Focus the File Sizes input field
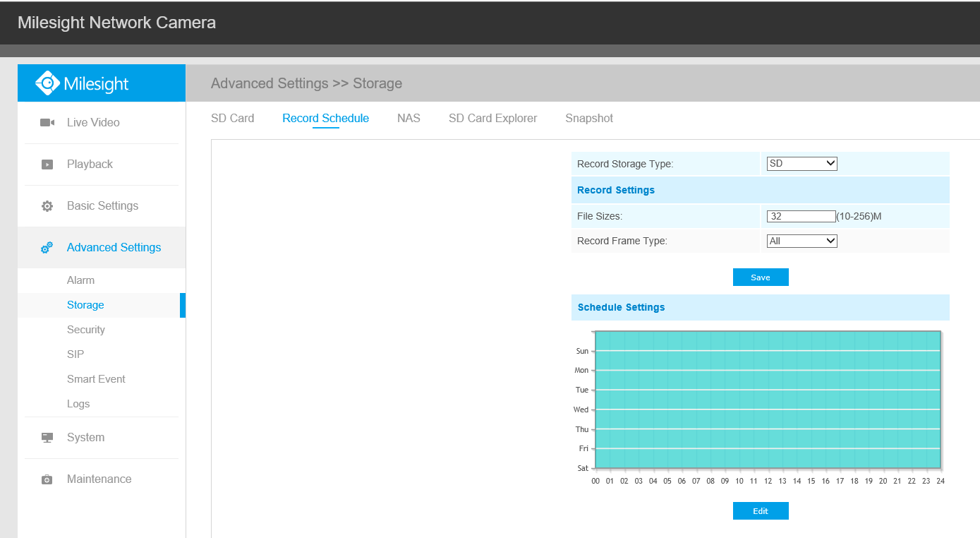Screen dimensions: 980x538 point(801,216)
